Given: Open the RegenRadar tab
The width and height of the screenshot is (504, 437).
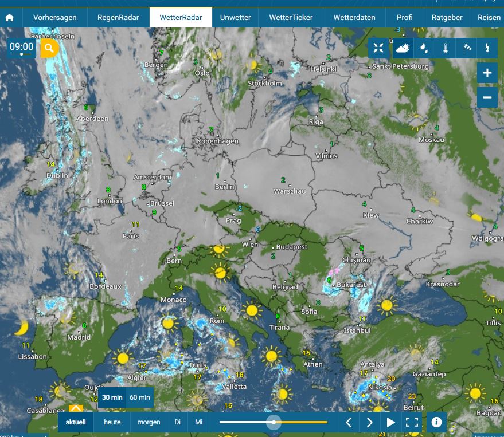Looking at the screenshot, I should [x=118, y=18].
